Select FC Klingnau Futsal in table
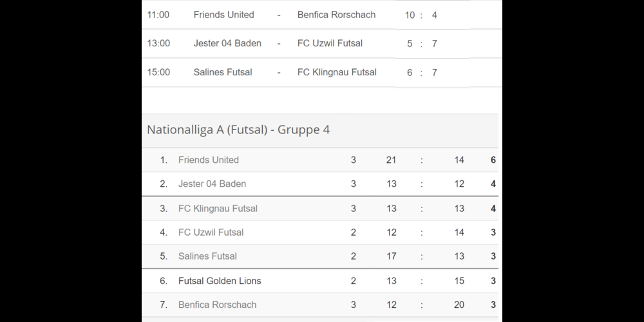The height and width of the screenshot is (322, 644). click(218, 208)
